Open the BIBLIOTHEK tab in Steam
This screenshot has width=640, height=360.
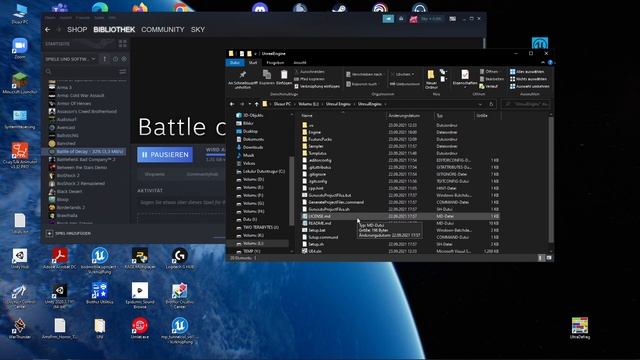(114, 29)
